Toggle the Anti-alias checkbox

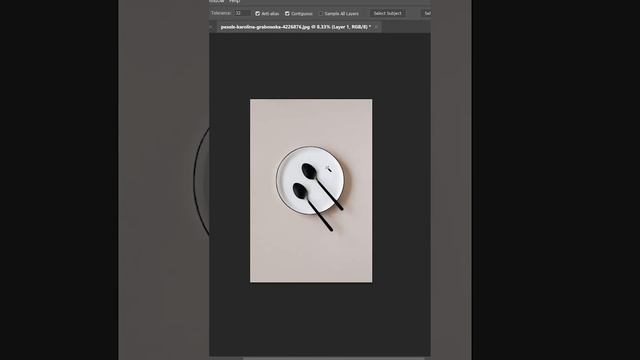[x=258, y=13]
